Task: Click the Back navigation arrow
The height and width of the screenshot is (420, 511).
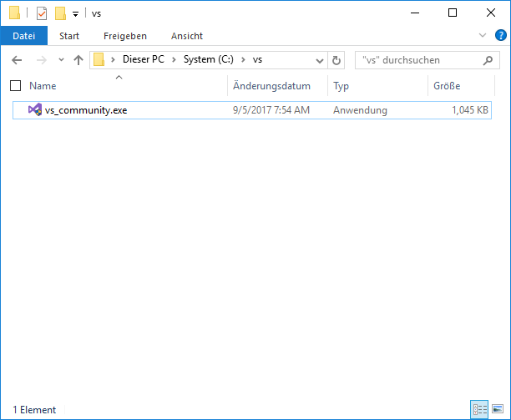Action: pos(17,60)
